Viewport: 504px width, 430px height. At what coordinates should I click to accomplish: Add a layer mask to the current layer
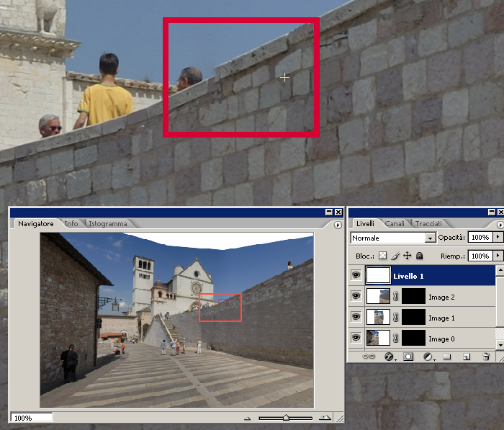click(408, 357)
